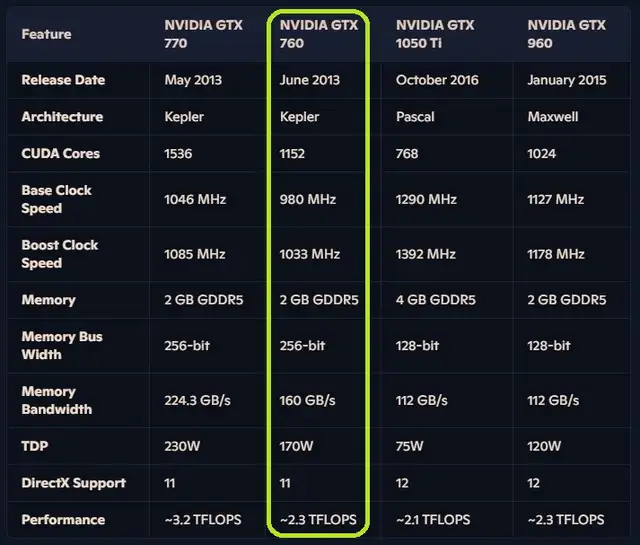Click the NVIDIA GTX 960 column header
The height and width of the screenshot is (545, 640).
[x=567, y=34]
